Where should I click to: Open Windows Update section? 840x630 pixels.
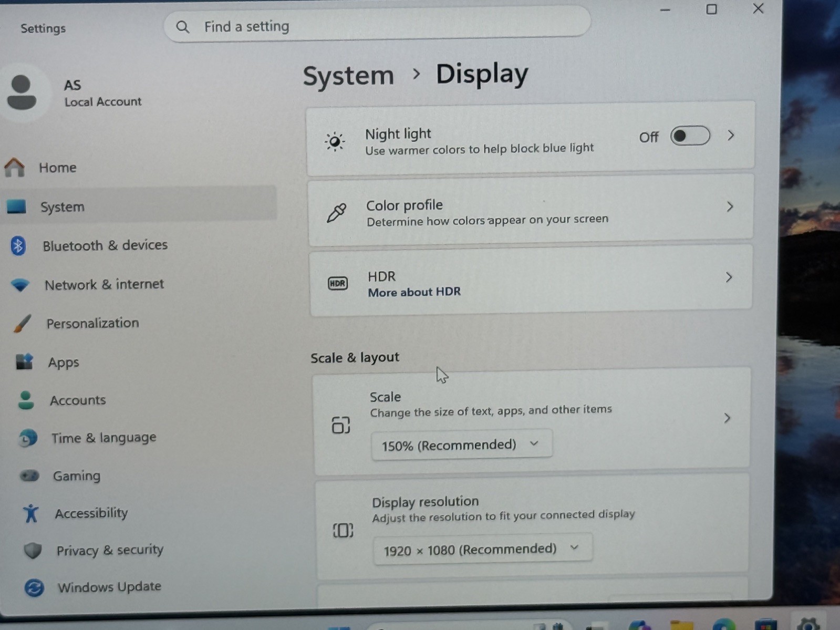(109, 587)
